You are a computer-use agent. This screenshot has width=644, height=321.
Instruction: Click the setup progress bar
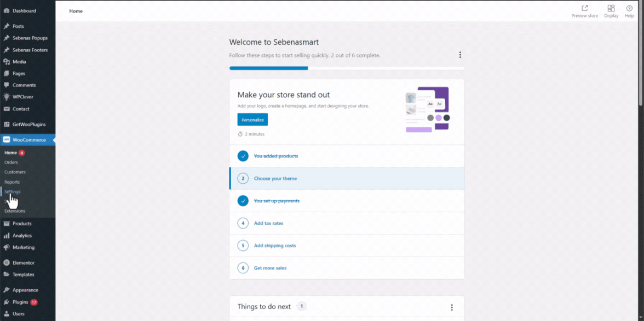347,68
